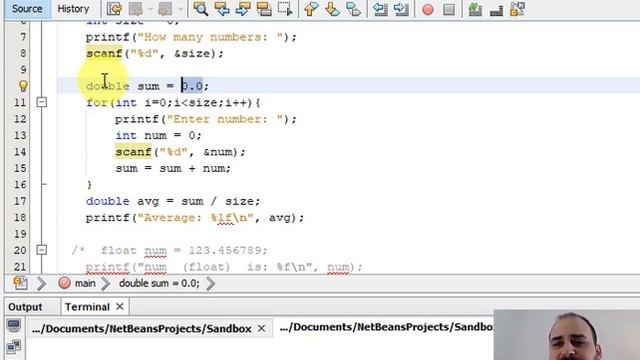The width and height of the screenshot is (640, 360).
Task: Click the Go to Header/Source icon
Action: [518, 9]
